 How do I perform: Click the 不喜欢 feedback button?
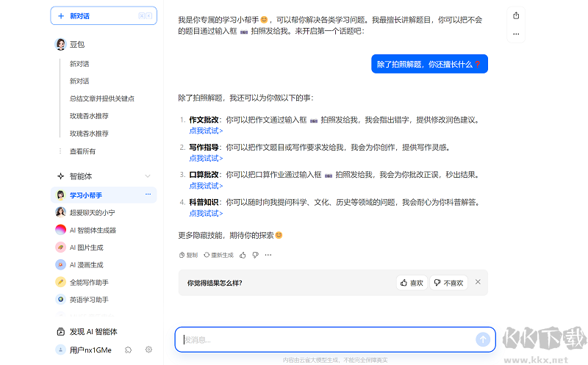click(x=448, y=283)
